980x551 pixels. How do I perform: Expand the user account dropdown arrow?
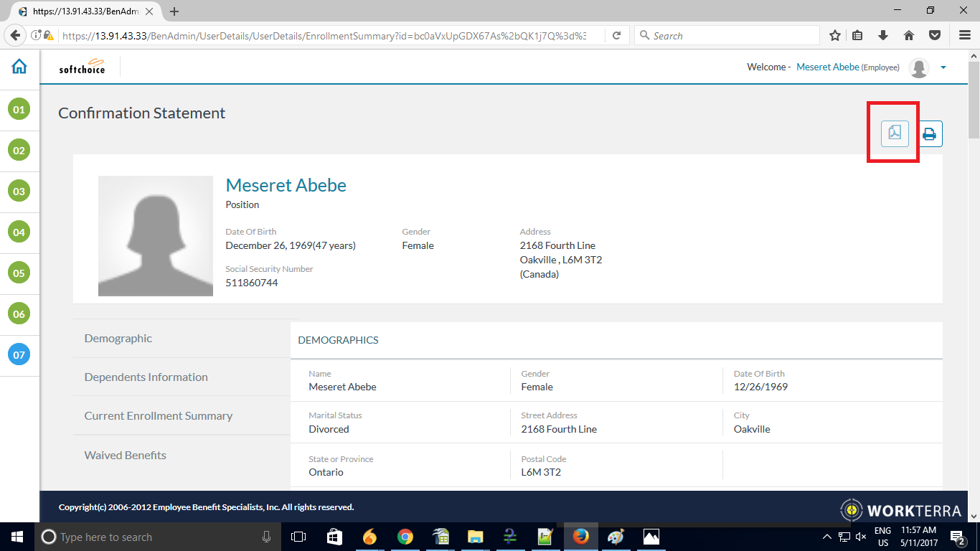coord(943,67)
